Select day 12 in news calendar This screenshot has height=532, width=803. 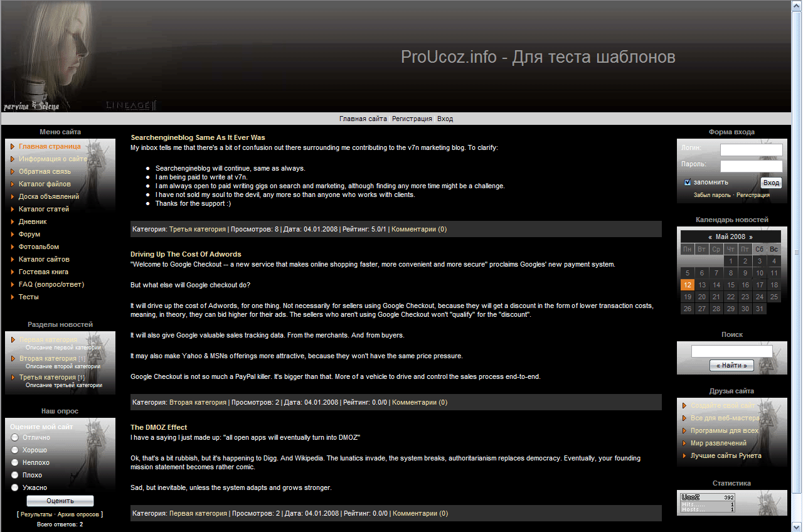tap(686, 285)
